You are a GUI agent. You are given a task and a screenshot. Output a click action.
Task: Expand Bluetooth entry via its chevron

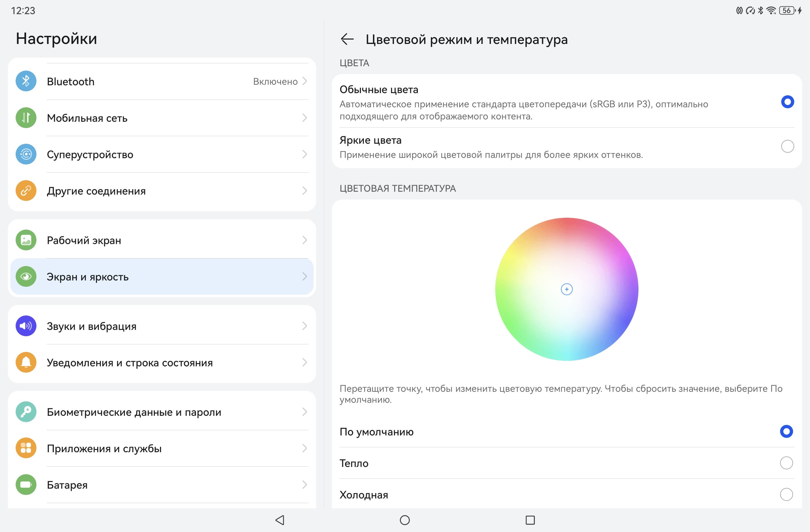pos(305,81)
